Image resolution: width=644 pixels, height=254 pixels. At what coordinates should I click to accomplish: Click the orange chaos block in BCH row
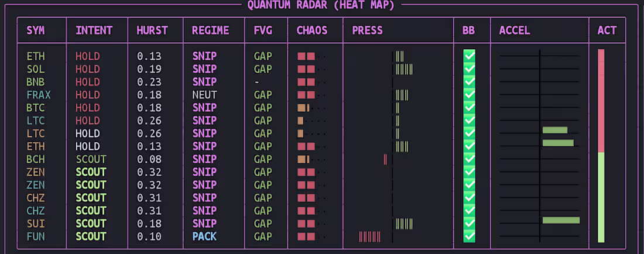[x=303, y=159]
